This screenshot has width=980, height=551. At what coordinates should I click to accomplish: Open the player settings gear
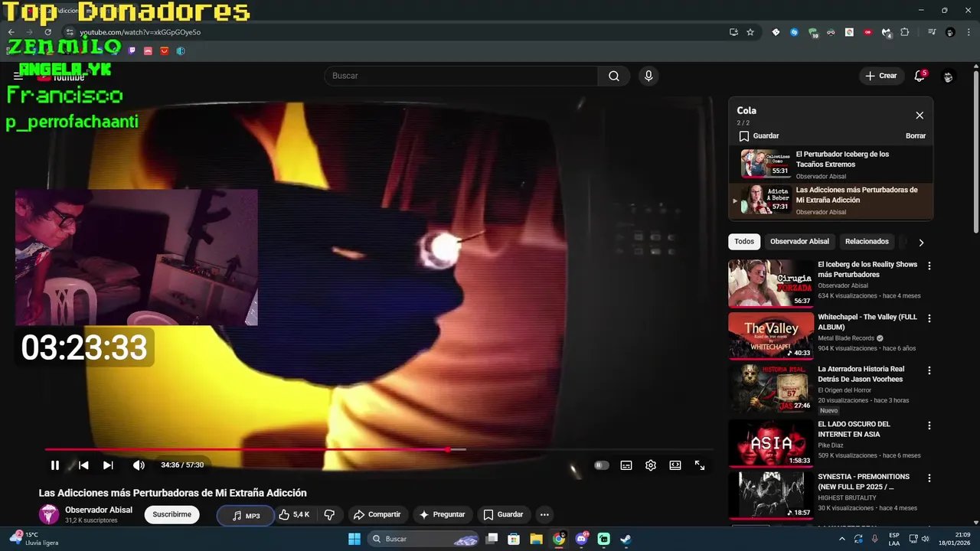point(651,465)
